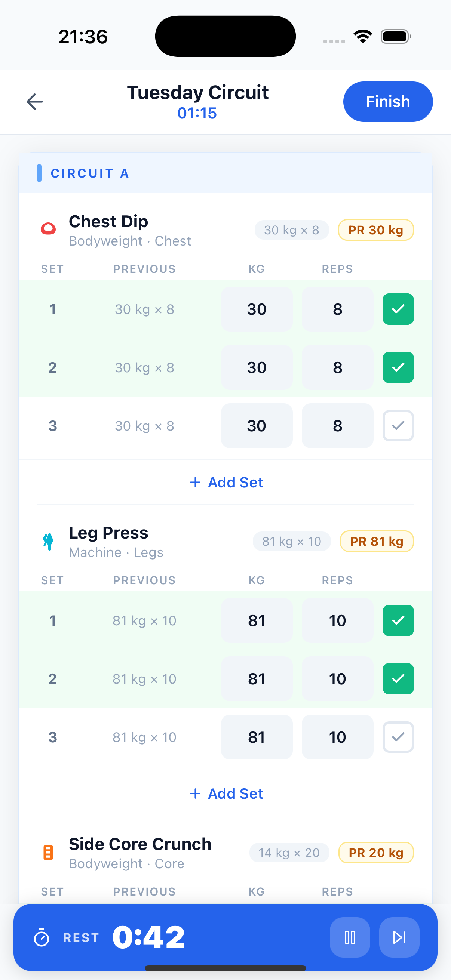The image size is (451, 980).
Task: Tap the Leg Press exercise icon
Action: (x=48, y=541)
